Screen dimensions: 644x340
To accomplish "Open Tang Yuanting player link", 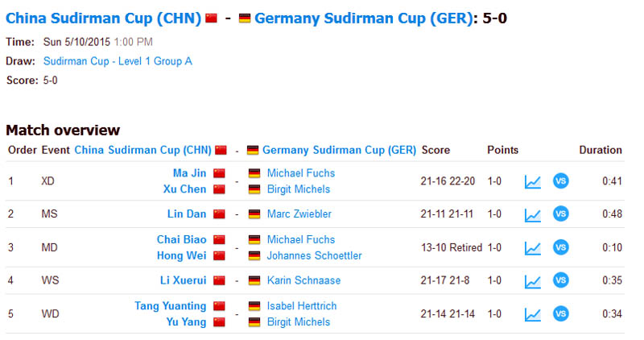I will coord(171,306).
